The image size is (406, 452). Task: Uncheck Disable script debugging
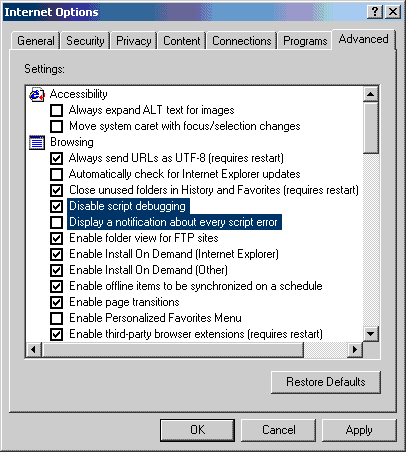(x=56, y=206)
